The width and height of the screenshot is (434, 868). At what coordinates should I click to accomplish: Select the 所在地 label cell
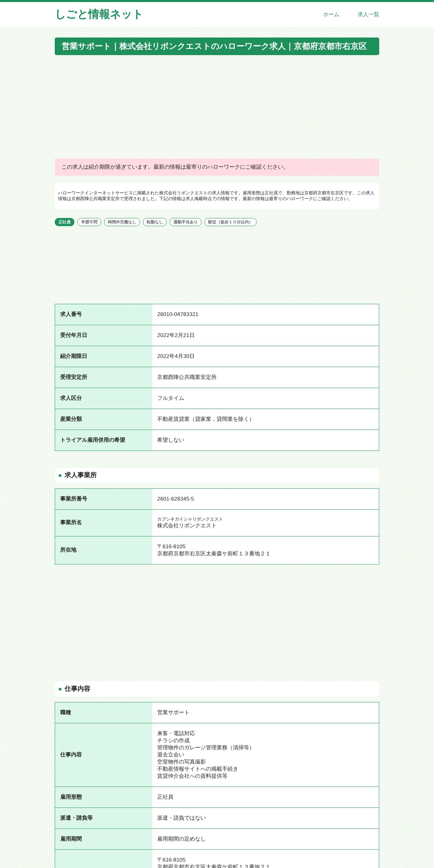point(103,550)
